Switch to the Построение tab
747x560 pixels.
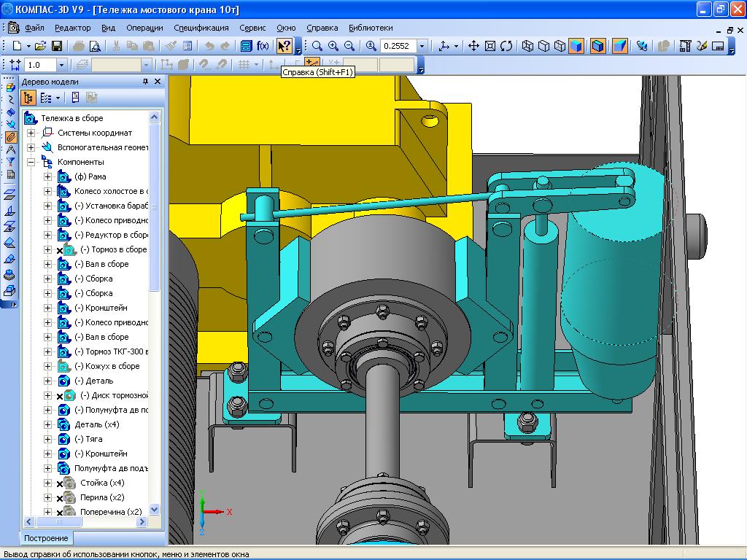pos(46,538)
